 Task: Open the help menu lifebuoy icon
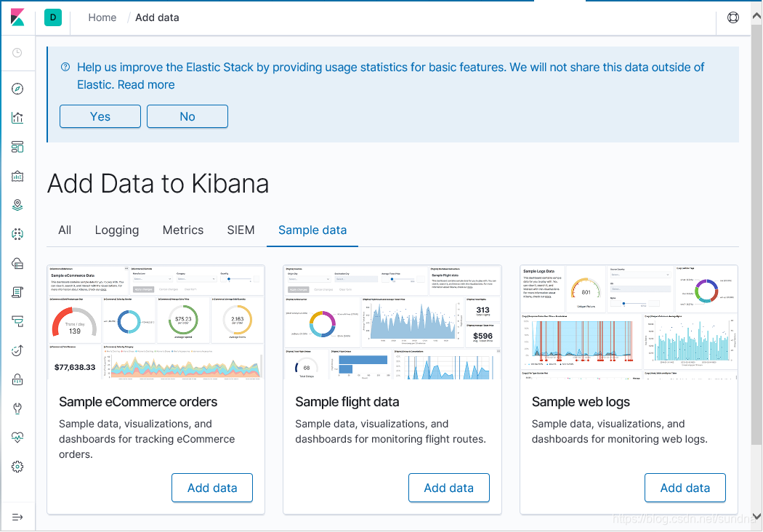tap(732, 17)
